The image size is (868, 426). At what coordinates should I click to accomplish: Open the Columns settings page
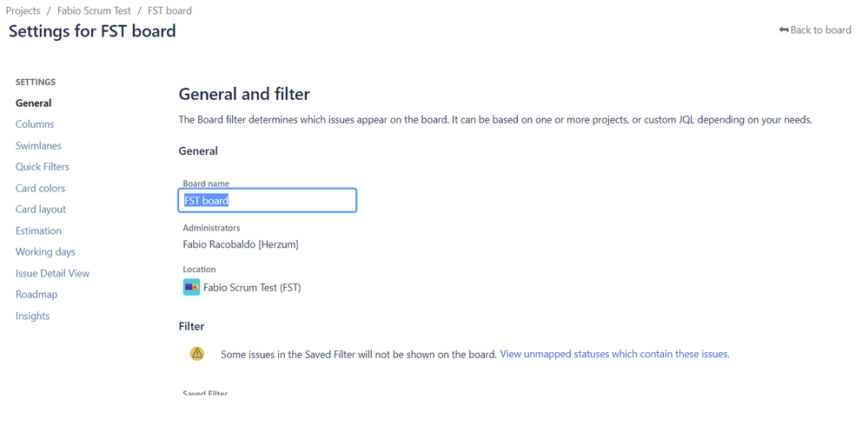click(35, 124)
